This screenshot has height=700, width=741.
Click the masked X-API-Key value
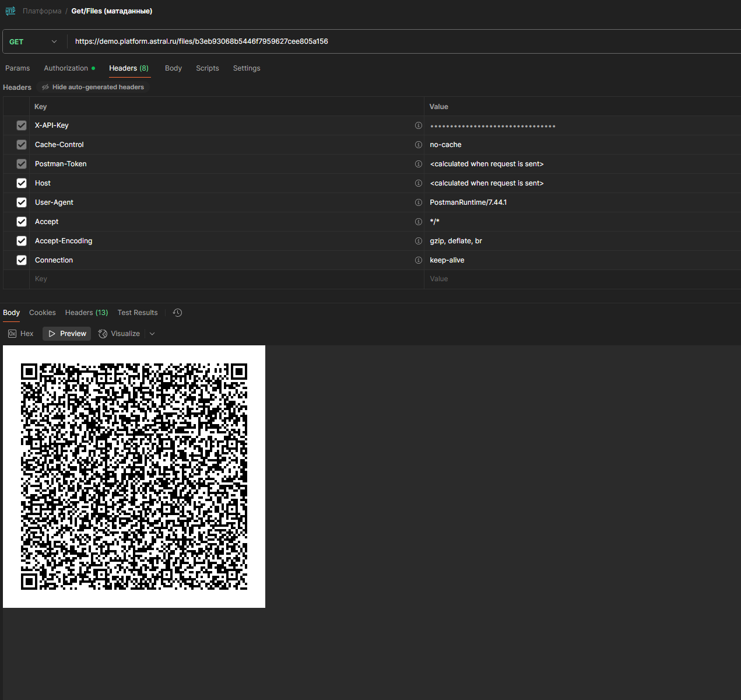click(x=493, y=126)
